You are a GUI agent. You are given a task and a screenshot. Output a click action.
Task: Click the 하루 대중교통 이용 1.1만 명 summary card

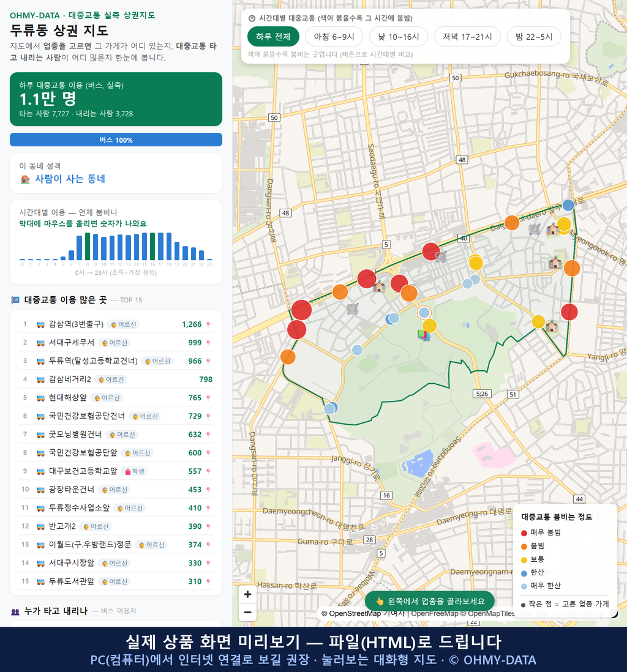coord(116,99)
